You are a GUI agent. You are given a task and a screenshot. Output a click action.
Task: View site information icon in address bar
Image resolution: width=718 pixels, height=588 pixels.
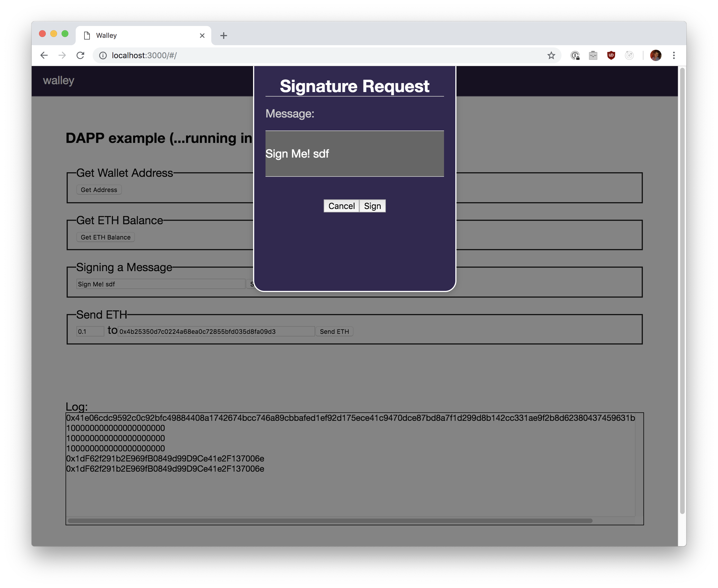coord(103,55)
